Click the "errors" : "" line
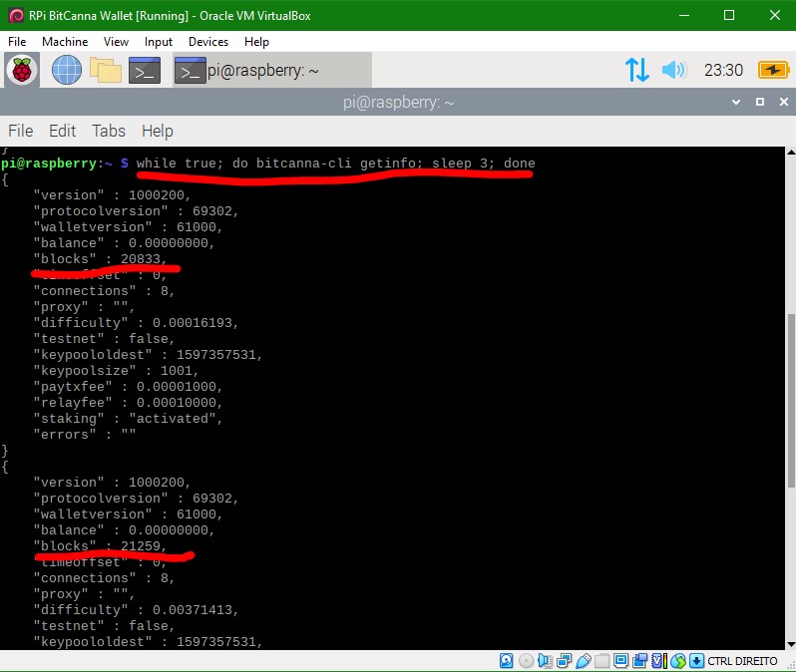Screen dimensions: 796x672 85,435
